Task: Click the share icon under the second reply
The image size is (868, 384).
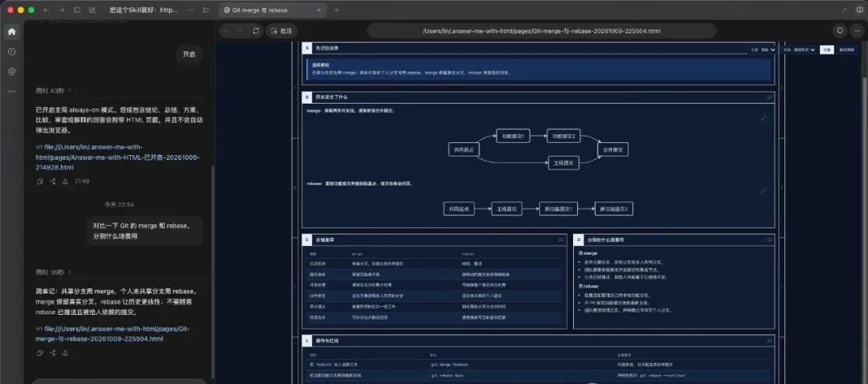Action: point(52,353)
